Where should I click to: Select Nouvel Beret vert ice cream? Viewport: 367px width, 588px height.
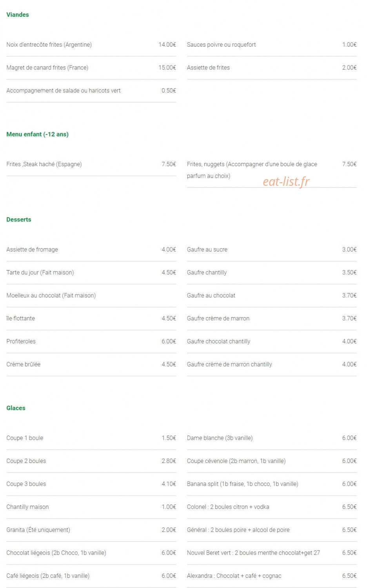coord(253,553)
